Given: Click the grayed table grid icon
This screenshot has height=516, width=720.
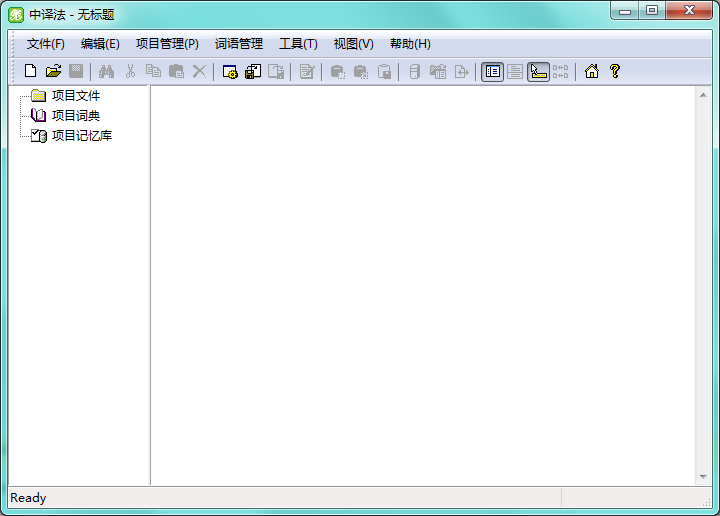Looking at the screenshot, I should (438, 72).
